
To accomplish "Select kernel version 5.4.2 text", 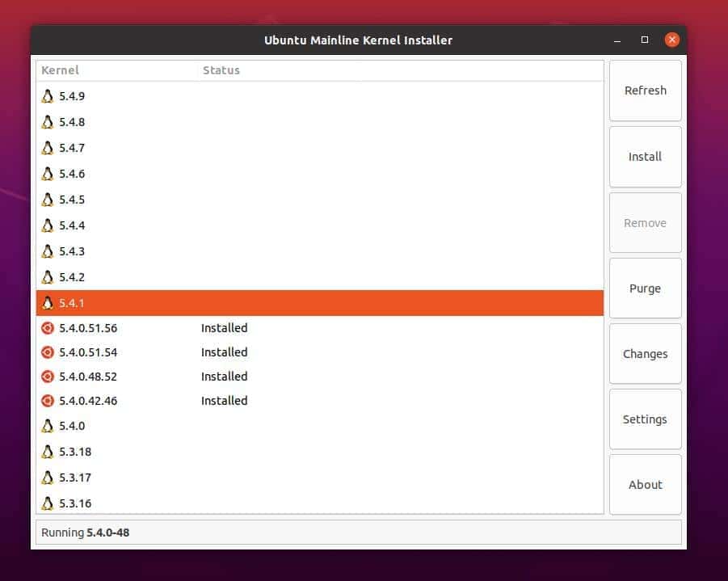I will pos(72,277).
